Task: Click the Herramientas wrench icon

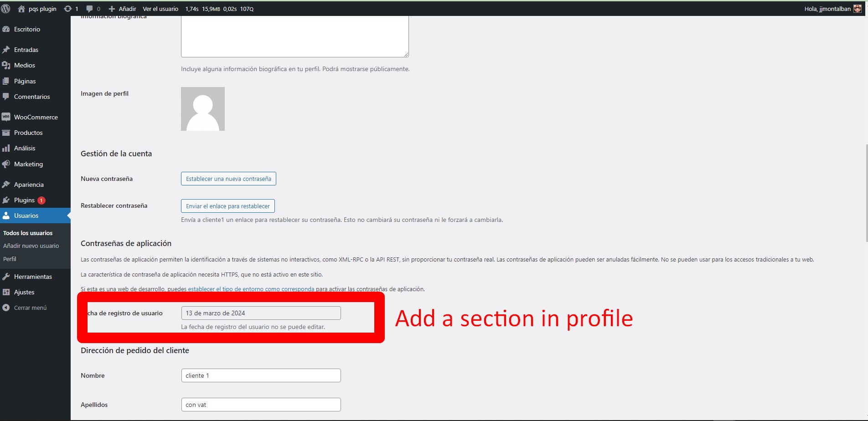Action: 6,277
